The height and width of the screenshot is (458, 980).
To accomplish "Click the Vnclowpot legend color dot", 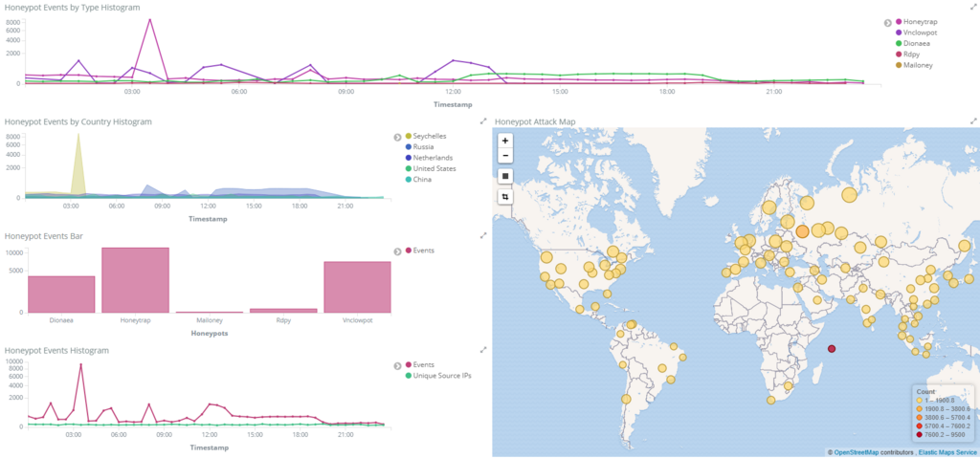I will click(899, 33).
